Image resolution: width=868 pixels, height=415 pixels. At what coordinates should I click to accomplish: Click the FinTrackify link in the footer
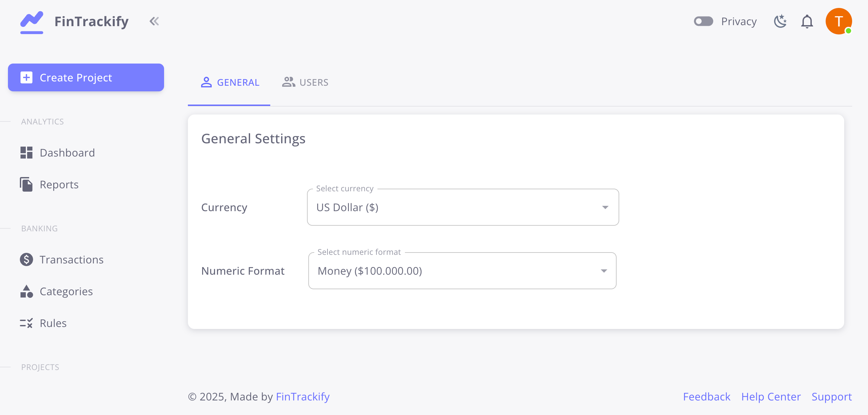coord(303,396)
